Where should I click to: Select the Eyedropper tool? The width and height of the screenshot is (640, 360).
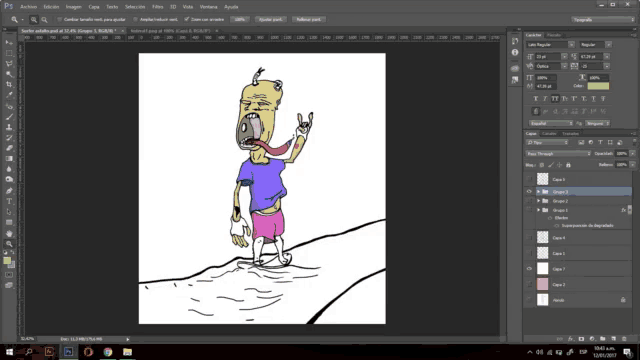9,95
